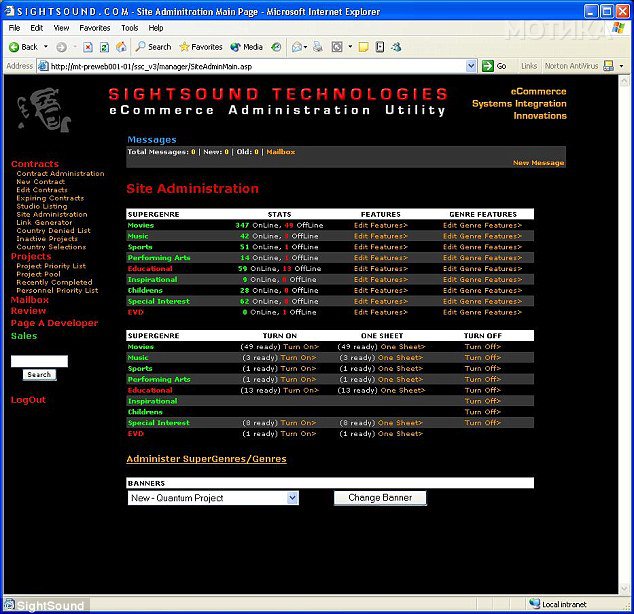The image size is (634, 614).
Task: Click the green Go arrow button
Action: click(x=488, y=66)
